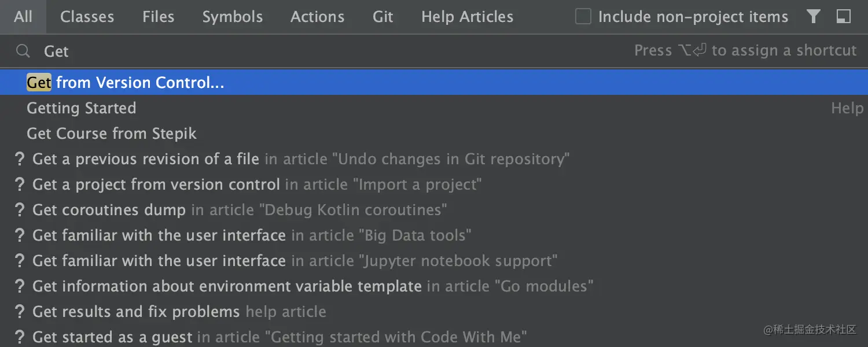Click help icon next to "Get results and fix problems"
This screenshot has height=347, width=868.
pyautogui.click(x=20, y=312)
